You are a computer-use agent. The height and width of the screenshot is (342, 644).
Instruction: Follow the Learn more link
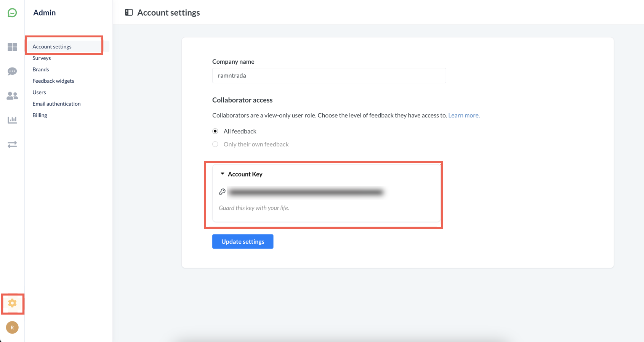tap(464, 115)
